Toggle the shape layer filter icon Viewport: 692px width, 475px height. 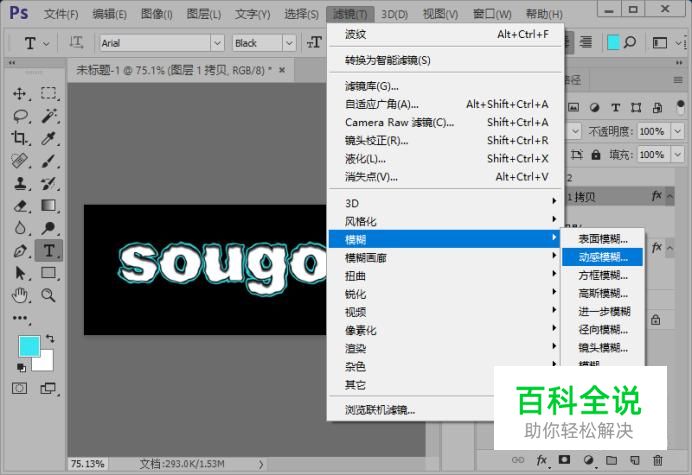coord(636,107)
